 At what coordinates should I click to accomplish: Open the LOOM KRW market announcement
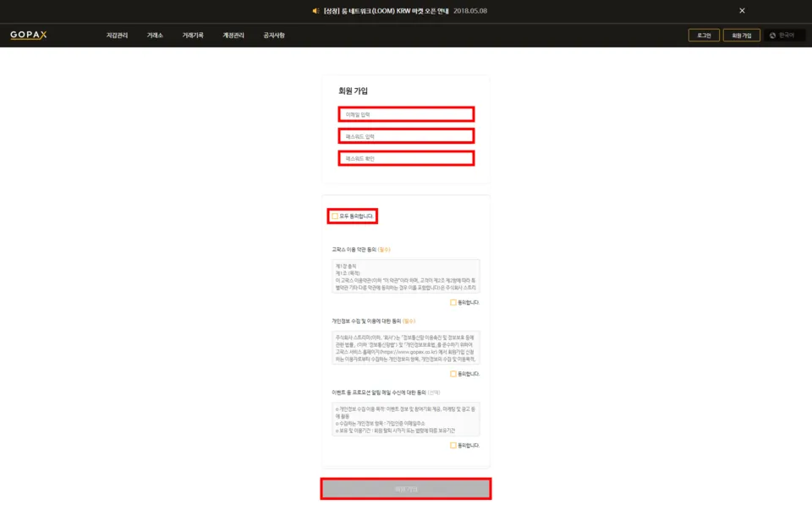(x=386, y=11)
